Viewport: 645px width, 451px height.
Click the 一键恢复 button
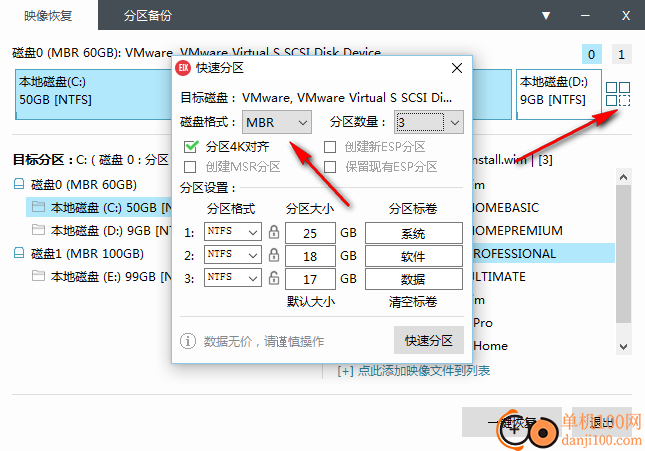pyautogui.click(x=512, y=422)
